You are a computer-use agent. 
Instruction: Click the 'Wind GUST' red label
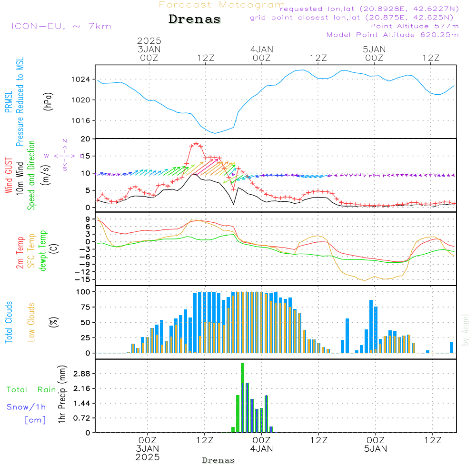pos(9,175)
